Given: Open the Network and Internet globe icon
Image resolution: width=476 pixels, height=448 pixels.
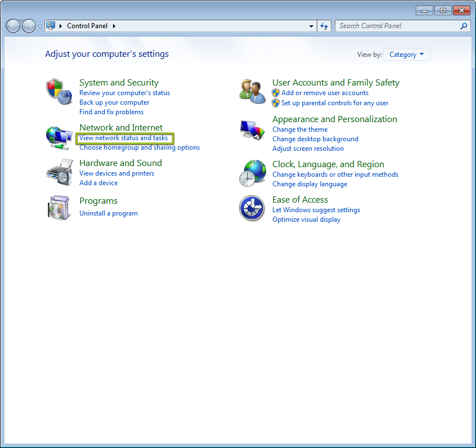Looking at the screenshot, I should (59, 138).
